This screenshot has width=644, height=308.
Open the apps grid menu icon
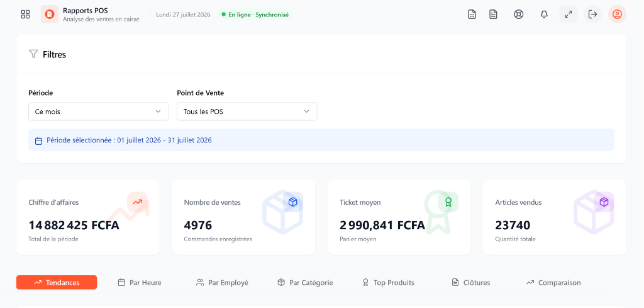point(25,14)
